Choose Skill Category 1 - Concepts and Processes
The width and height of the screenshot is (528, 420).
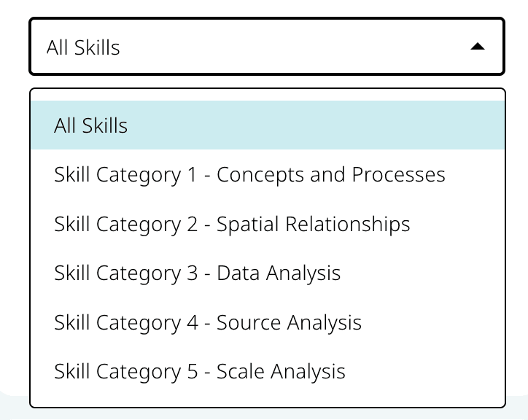(x=249, y=175)
